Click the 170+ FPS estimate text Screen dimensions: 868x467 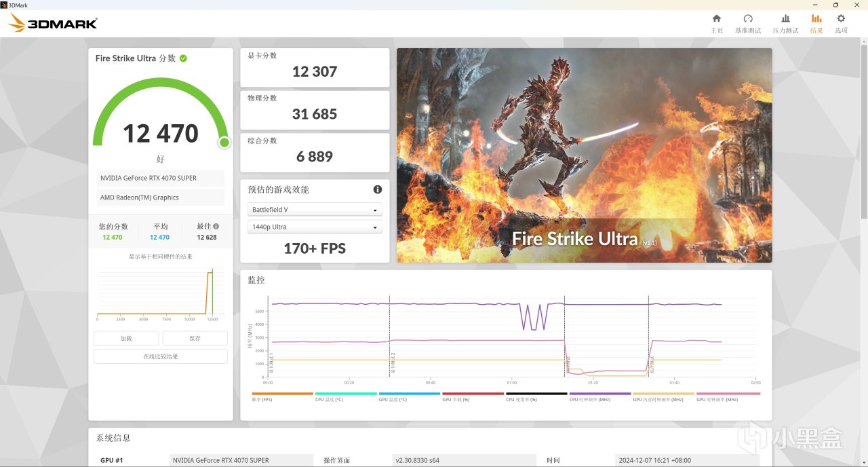(x=315, y=248)
